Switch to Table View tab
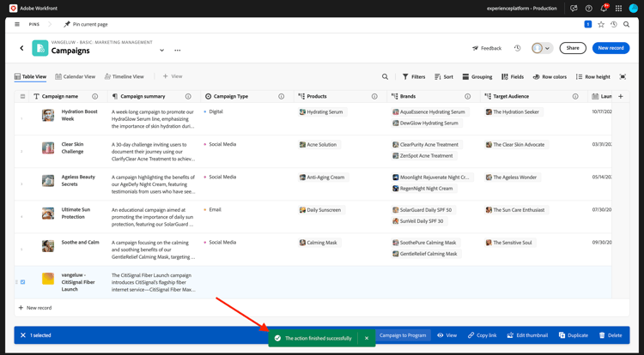Viewport: 644px width, 355px height. [x=30, y=76]
